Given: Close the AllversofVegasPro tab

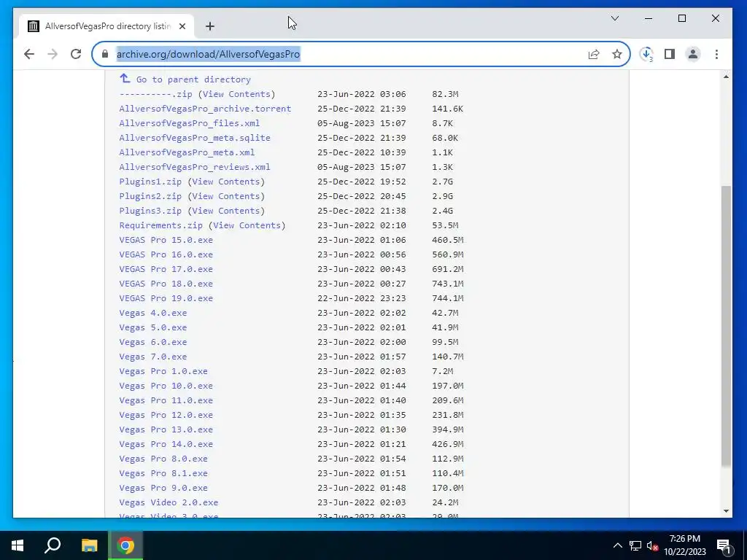Looking at the screenshot, I should pyautogui.click(x=182, y=26).
